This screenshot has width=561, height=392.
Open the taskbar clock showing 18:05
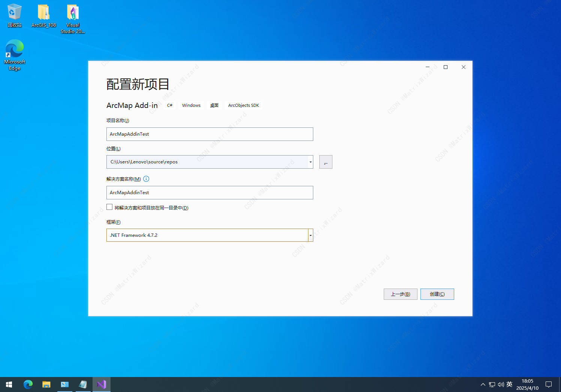click(x=527, y=385)
